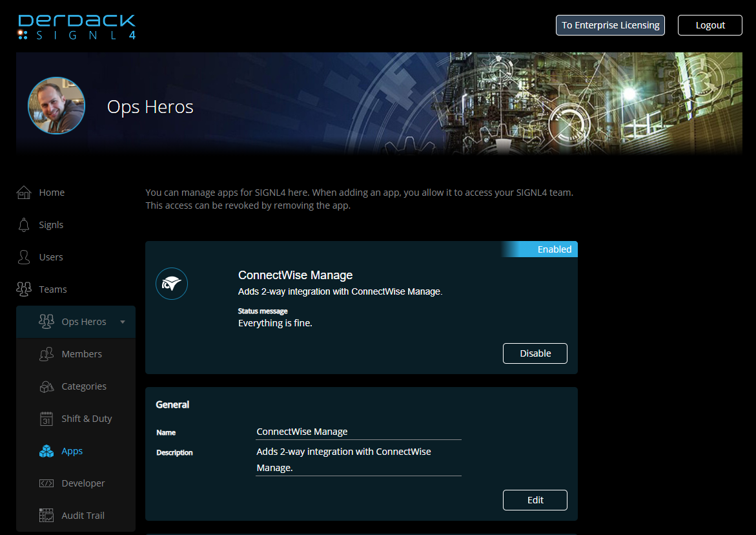Screen dimensions: 756x535
Task: Click the Derdack SIGNL4 logo
Action: [77, 26]
